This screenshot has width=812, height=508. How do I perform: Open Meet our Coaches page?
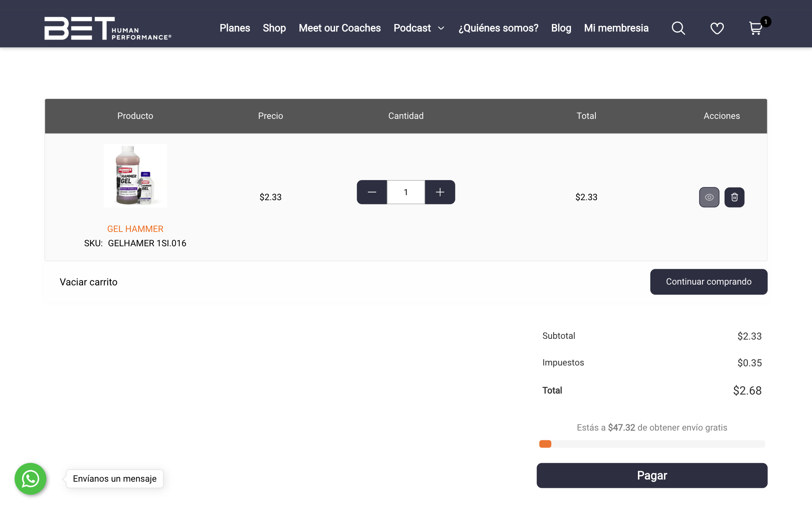coord(340,28)
